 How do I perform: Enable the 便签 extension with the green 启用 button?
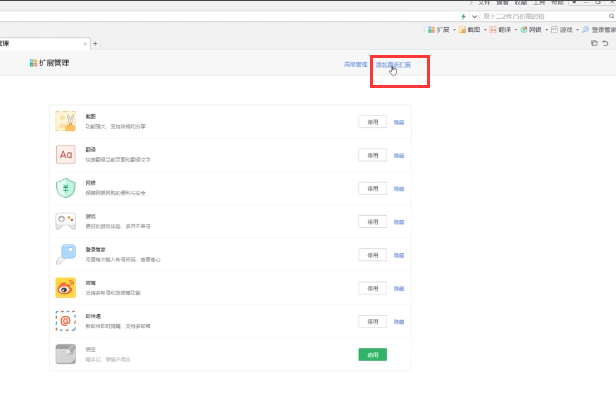pyautogui.click(x=372, y=355)
